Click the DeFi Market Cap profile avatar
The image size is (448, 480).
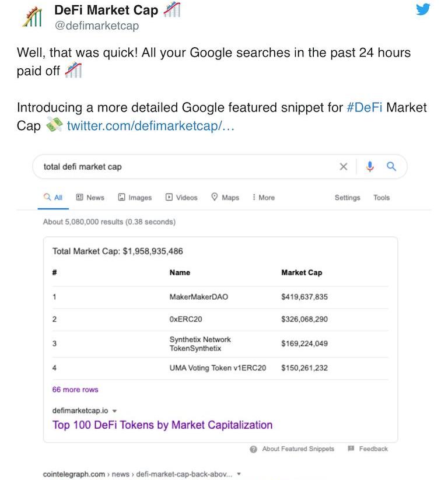tap(32, 17)
